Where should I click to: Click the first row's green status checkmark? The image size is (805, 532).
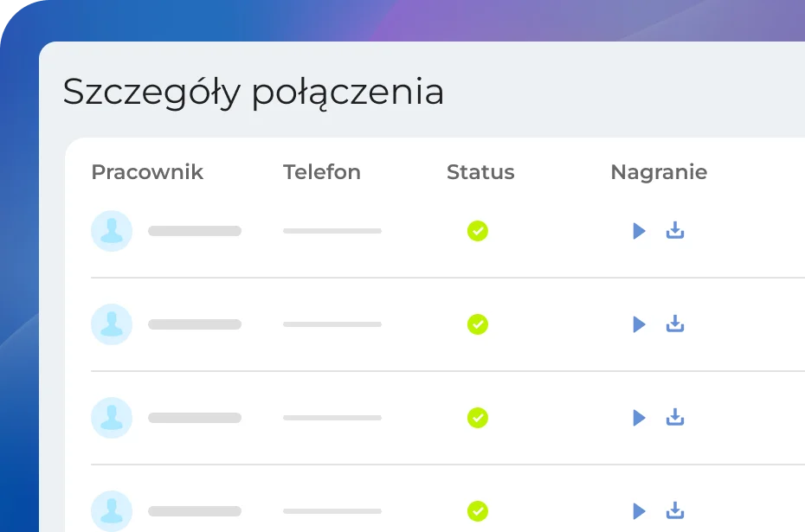coord(478,231)
